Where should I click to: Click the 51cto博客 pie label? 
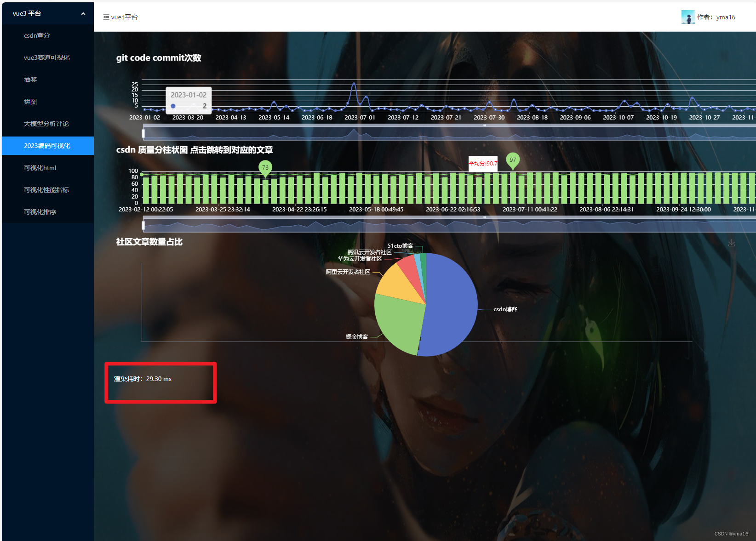(x=400, y=246)
